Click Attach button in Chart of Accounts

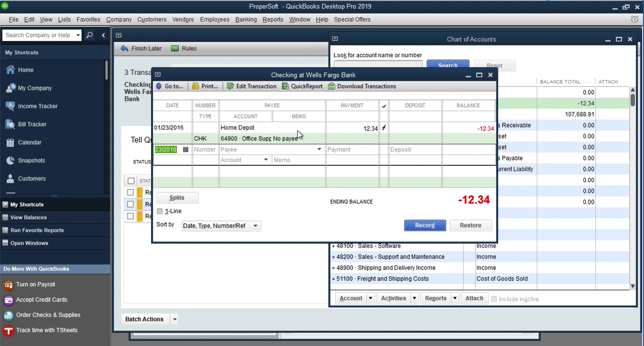(474, 298)
